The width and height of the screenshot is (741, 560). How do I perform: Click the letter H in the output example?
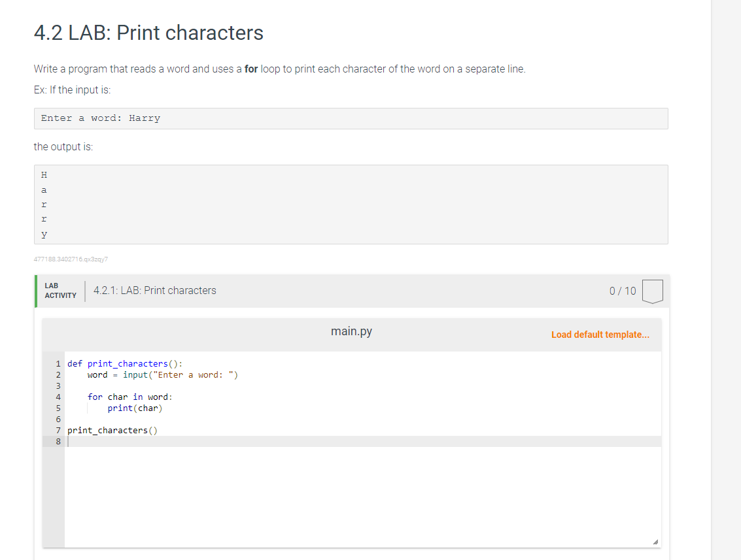[44, 174]
